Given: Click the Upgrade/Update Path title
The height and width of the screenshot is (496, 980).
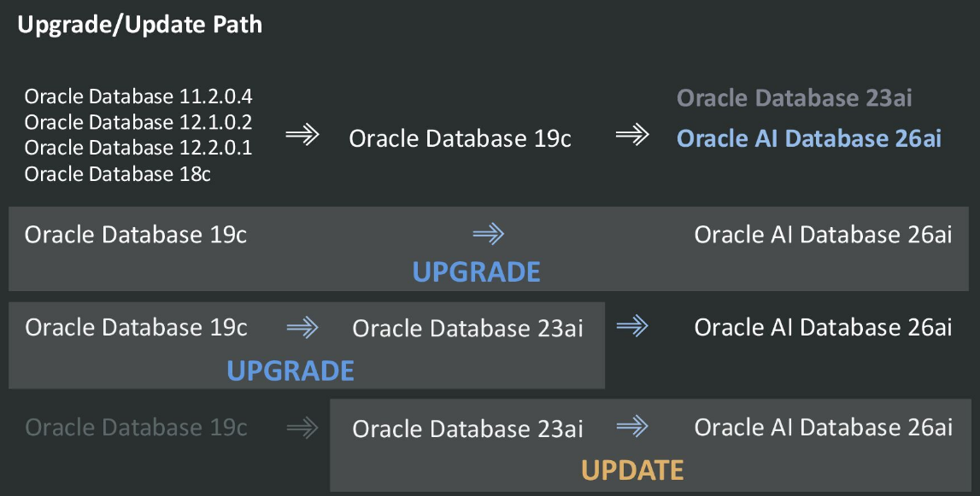Looking at the screenshot, I should pos(139,25).
